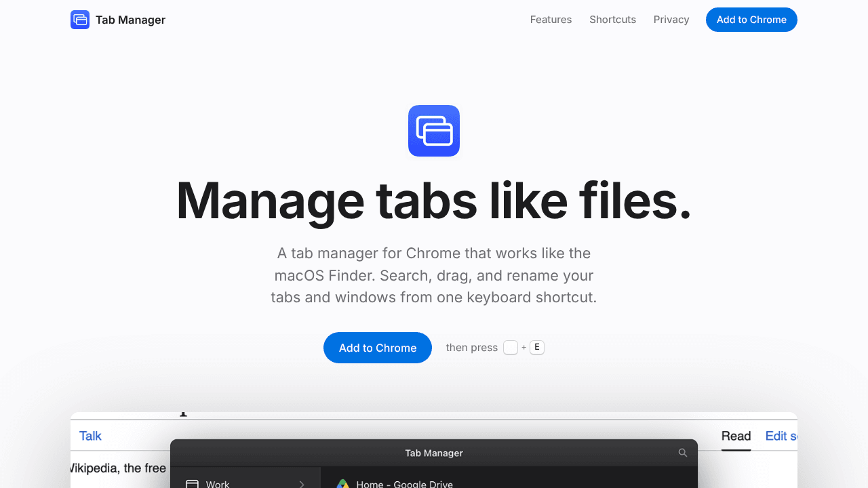Screen dimensions: 868x488
Task: Open the Features nav link
Action: pos(551,20)
